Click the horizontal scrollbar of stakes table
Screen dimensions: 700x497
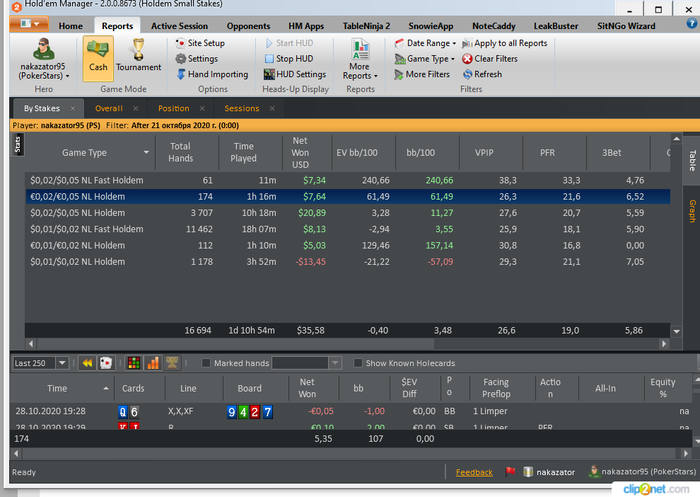[347, 343]
